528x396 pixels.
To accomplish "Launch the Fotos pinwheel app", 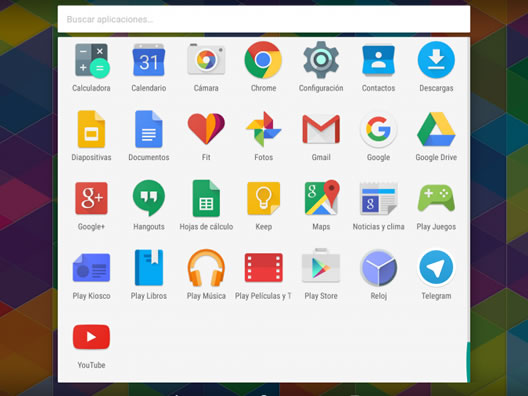I will tap(263, 129).
